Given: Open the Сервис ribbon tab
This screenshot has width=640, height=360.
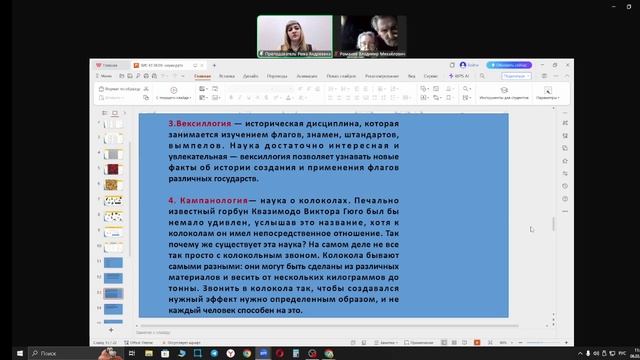Looking at the screenshot, I should click(431, 76).
